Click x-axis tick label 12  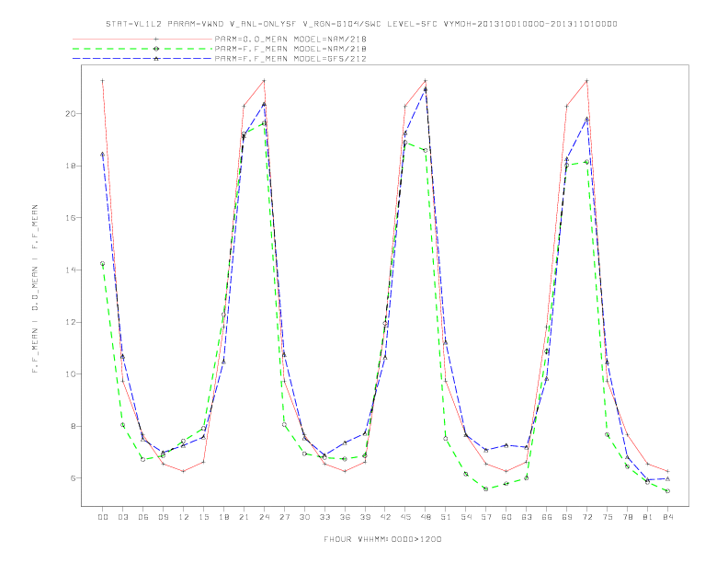pyautogui.click(x=184, y=517)
